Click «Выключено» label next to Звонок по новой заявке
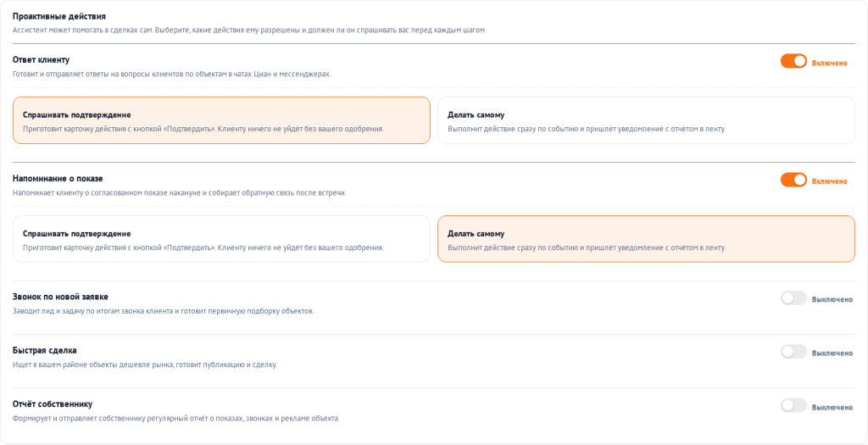The height and width of the screenshot is (445, 868). coord(832,300)
